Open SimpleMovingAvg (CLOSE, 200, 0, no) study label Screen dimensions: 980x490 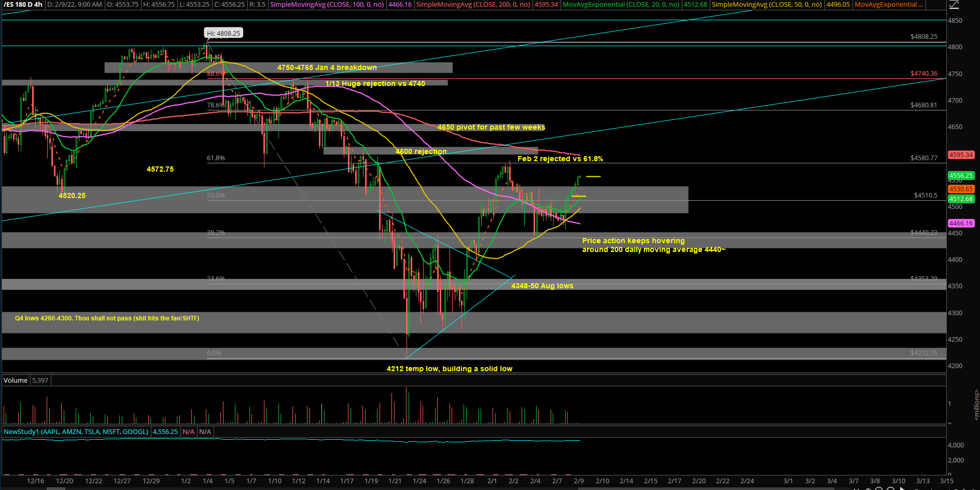click(x=473, y=5)
